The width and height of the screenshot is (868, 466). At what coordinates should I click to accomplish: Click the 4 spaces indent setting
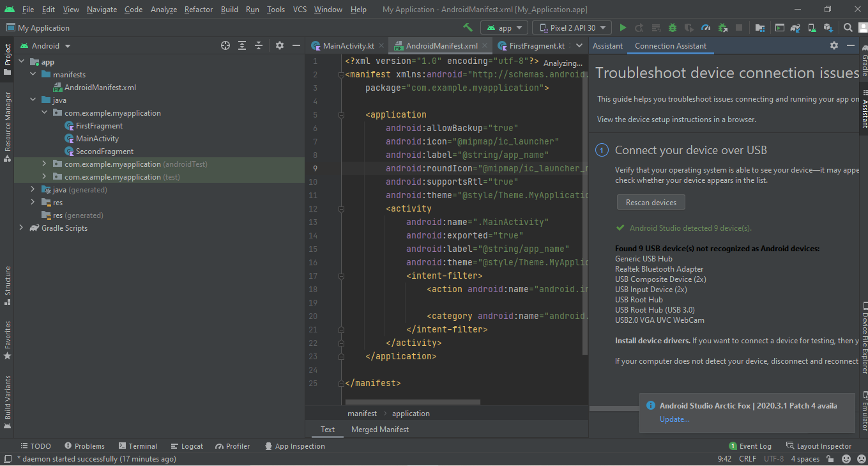click(x=805, y=459)
